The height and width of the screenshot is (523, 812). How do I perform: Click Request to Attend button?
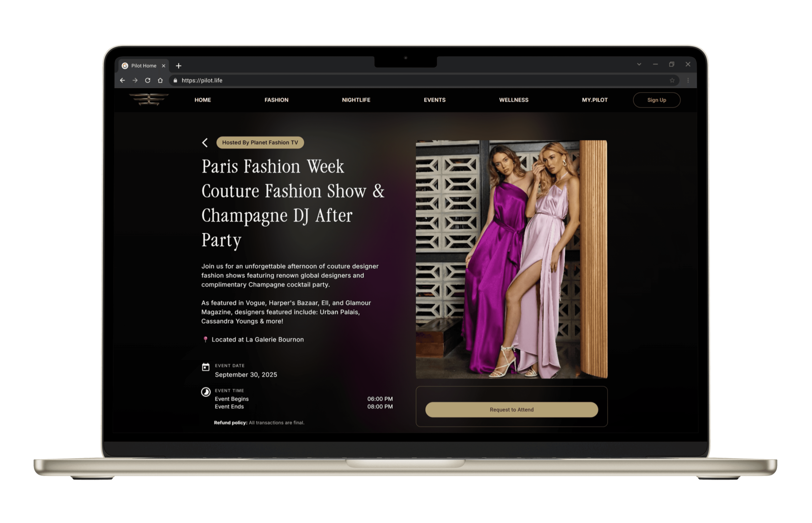(x=511, y=410)
